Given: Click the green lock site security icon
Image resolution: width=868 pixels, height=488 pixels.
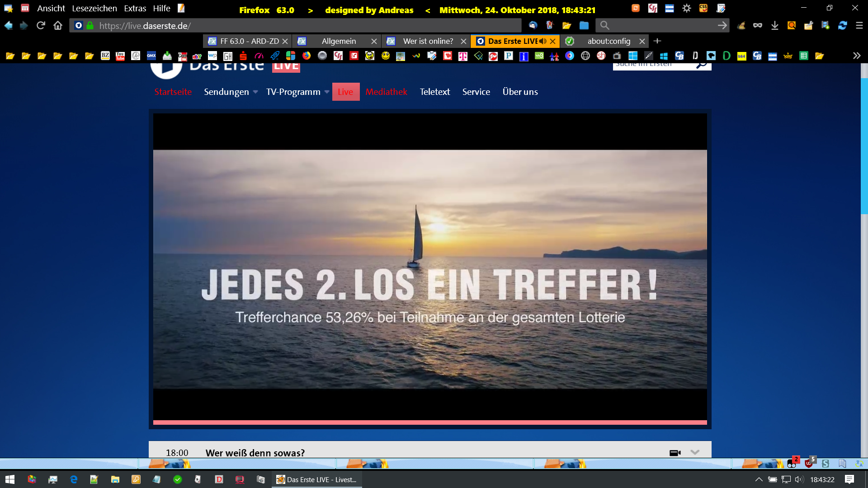Looking at the screenshot, I should point(90,25).
